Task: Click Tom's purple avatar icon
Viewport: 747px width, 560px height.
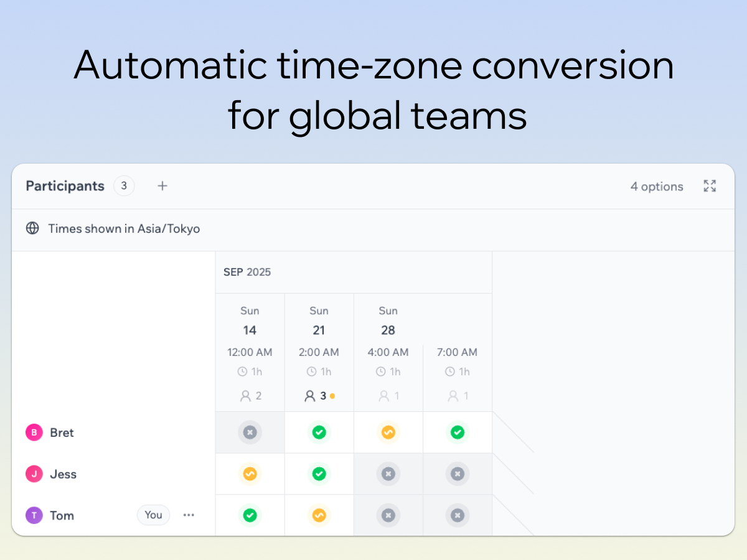Action: tap(34, 515)
